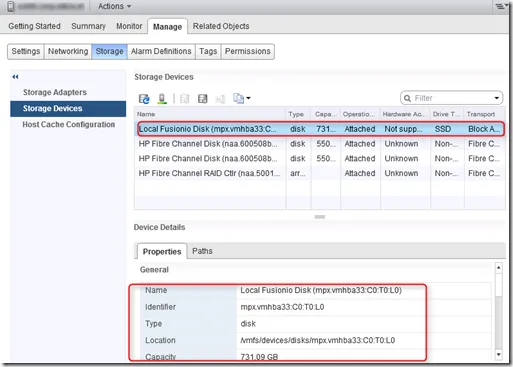513x367 pixels.
Task: Click the Not supp... hardware acceleration cell
Action: click(x=405, y=129)
